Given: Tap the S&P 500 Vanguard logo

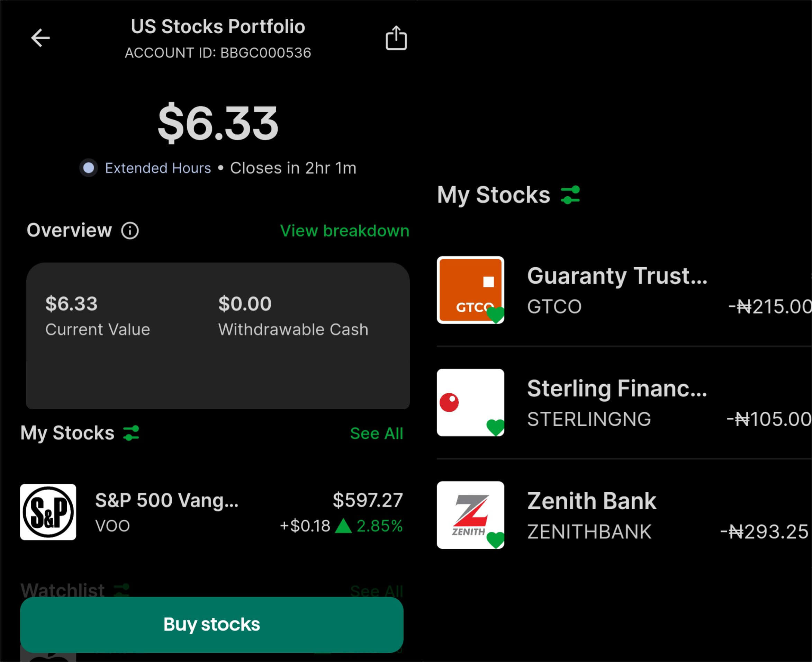Looking at the screenshot, I should [48, 512].
